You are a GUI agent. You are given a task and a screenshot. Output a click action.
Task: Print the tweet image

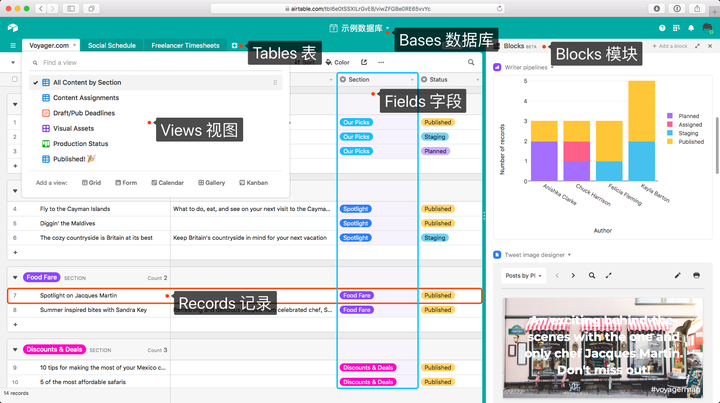tap(696, 275)
